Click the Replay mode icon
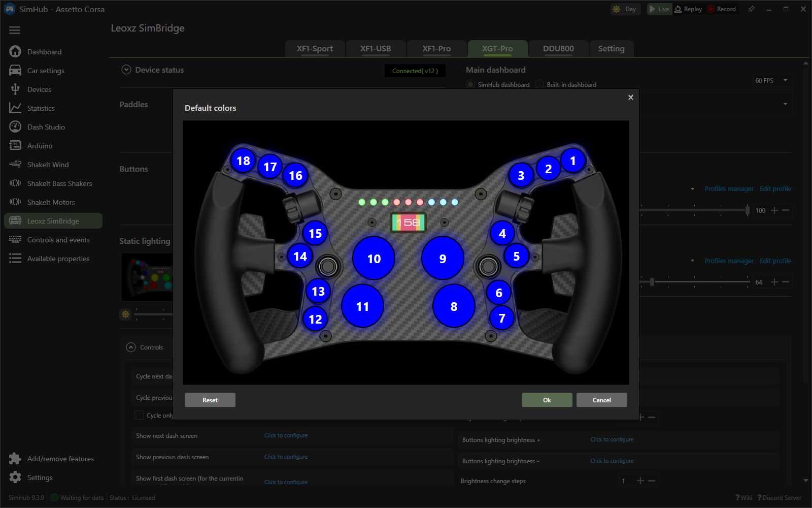Screen dimensions: 812x508 pos(678,9)
